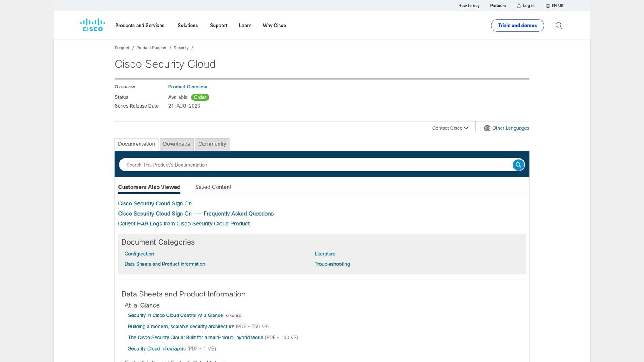Screen dimensions: 644x362
Task: Click the Log in user icon
Action: (x=519, y=6)
